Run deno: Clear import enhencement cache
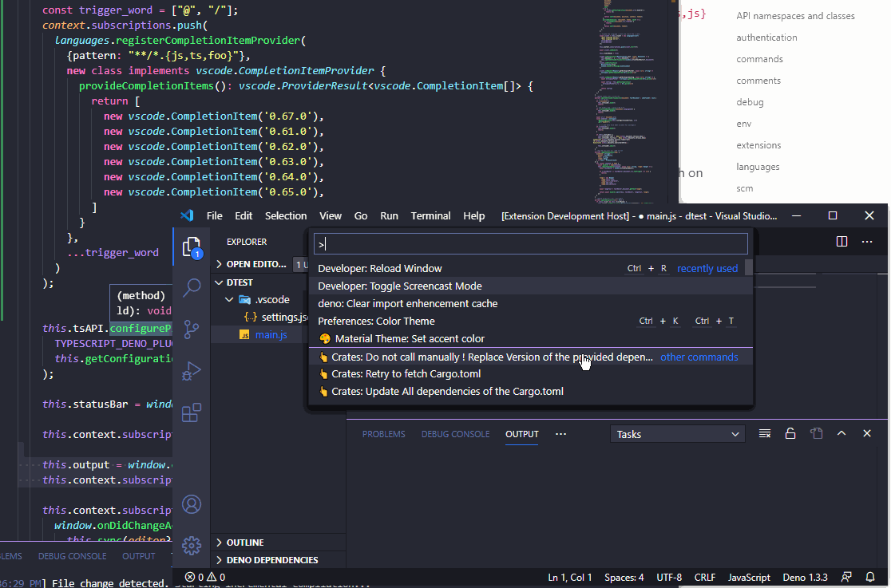891x588 pixels. click(x=531, y=303)
